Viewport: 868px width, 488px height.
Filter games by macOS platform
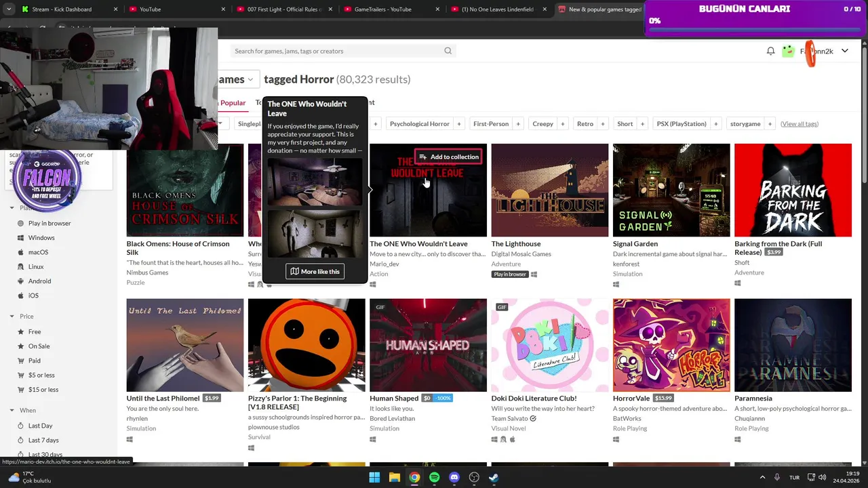click(x=38, y=252)
